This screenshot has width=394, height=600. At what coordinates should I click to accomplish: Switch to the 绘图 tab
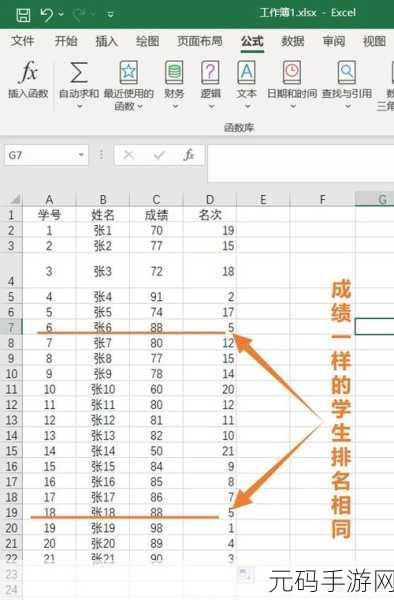[x=147, y=41]
